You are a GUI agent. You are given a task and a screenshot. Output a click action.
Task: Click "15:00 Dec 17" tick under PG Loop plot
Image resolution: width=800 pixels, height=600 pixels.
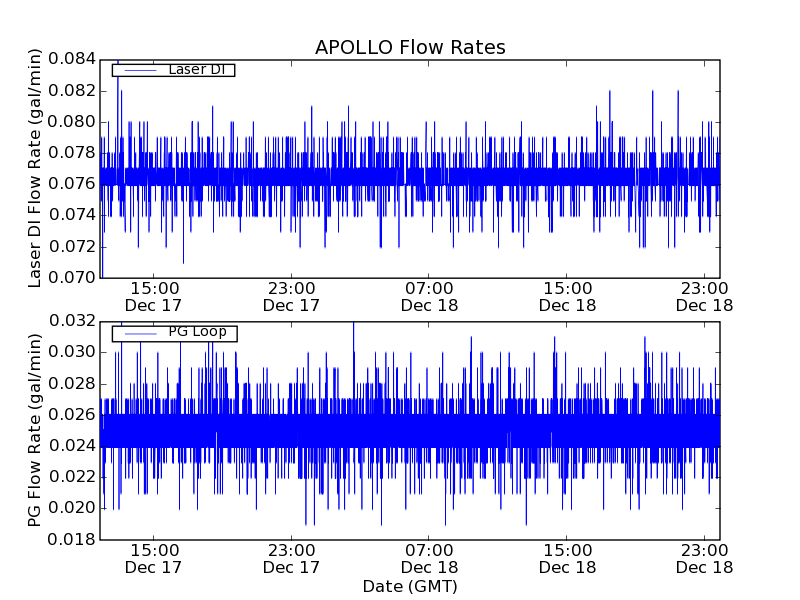point(154,559)
